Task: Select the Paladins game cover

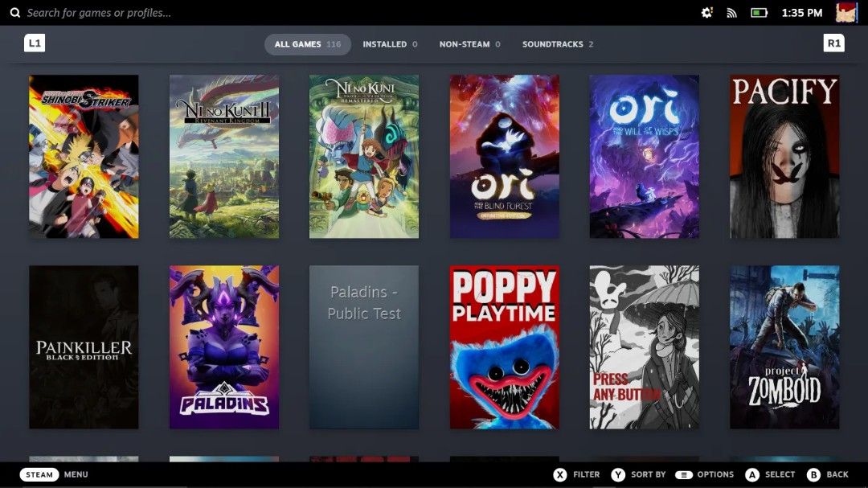Action: 224,347
